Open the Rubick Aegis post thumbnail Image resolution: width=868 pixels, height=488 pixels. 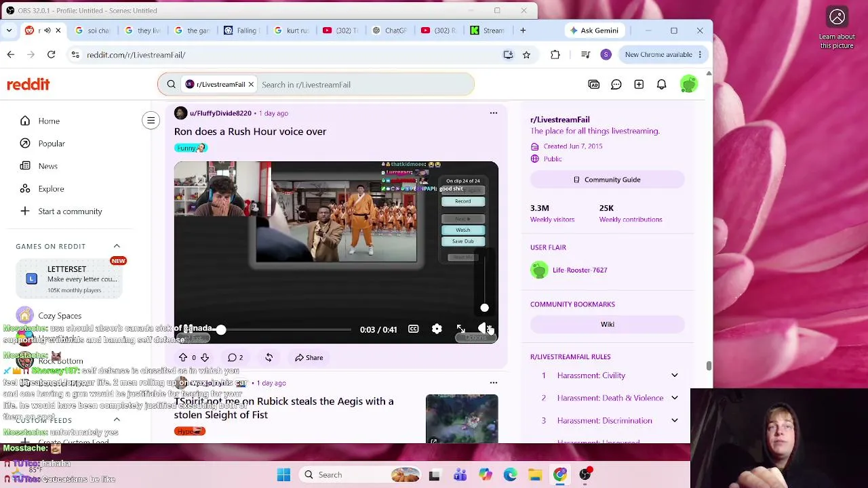[x=462, y=419]
